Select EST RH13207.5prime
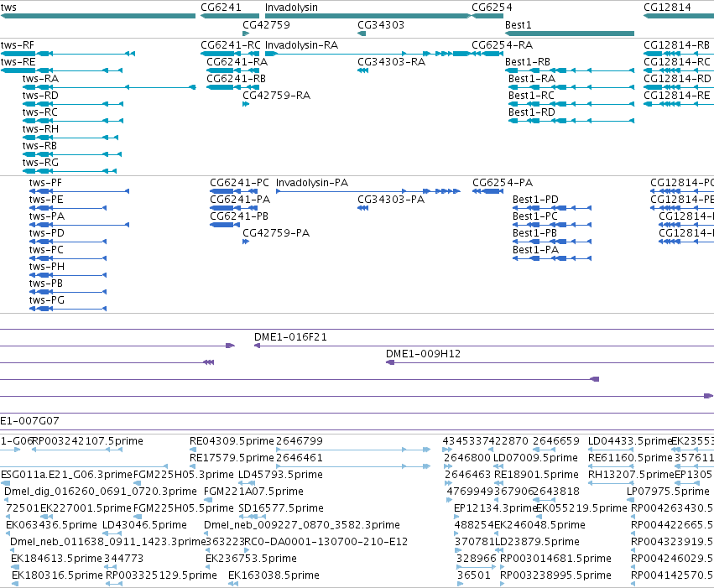The height and width of the screenshot is (588, 714). point(631,475)
